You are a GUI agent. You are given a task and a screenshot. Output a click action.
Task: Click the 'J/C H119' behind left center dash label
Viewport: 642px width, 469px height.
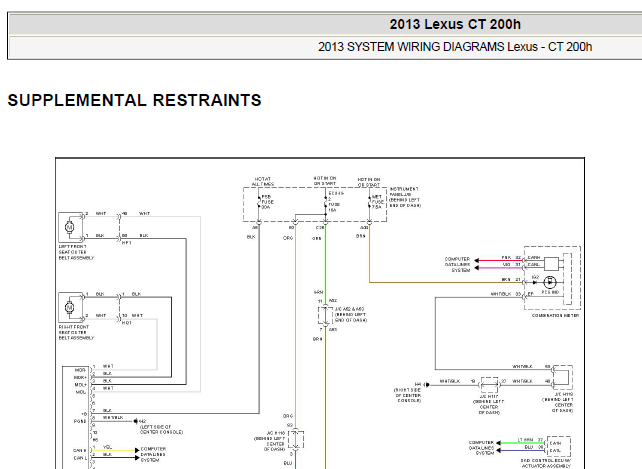point(558,402)
